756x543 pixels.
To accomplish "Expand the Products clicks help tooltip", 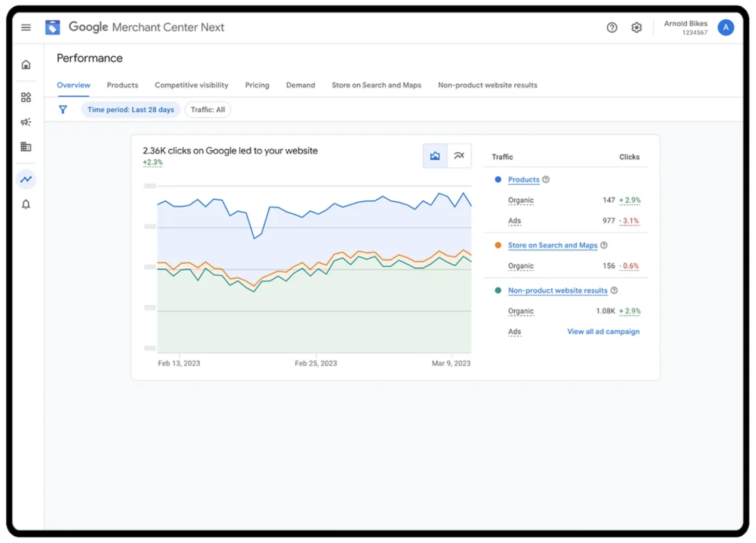I will pyautogui.click(x=545, y=179).
